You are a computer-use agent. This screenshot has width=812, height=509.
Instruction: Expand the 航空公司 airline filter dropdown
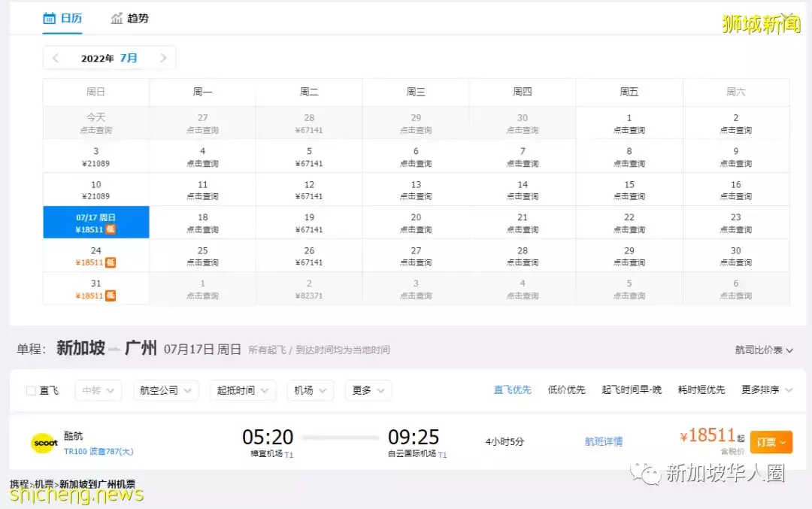point(165,390)
